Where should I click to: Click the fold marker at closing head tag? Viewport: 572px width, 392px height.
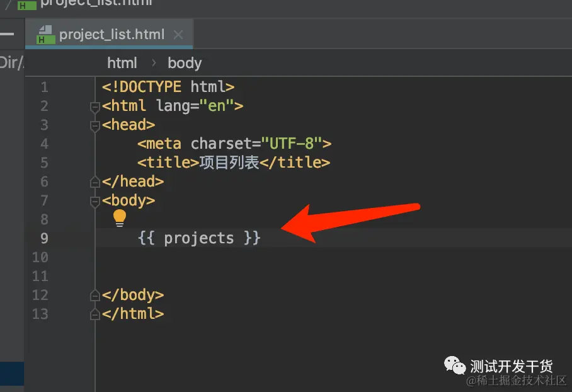tap(95, 182)
